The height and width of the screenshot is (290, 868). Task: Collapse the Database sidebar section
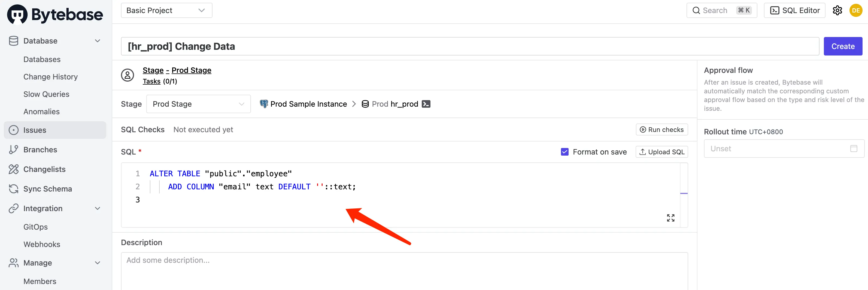tap(97, 41)
